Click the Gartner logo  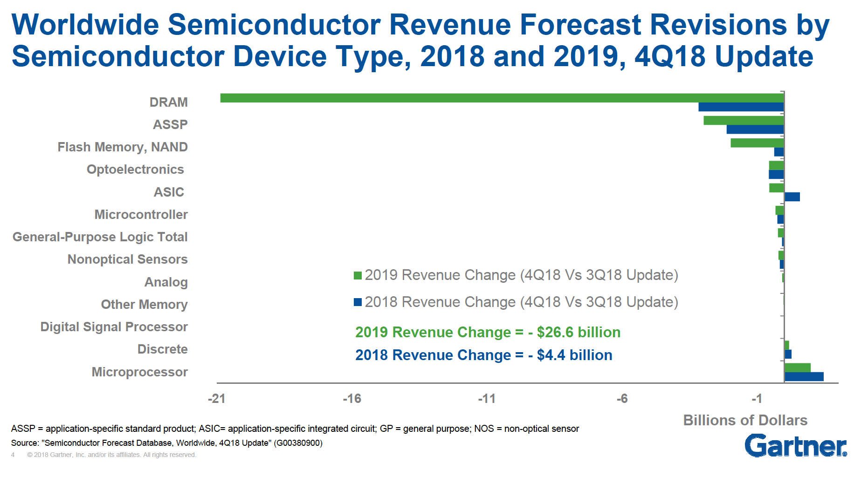796,446
